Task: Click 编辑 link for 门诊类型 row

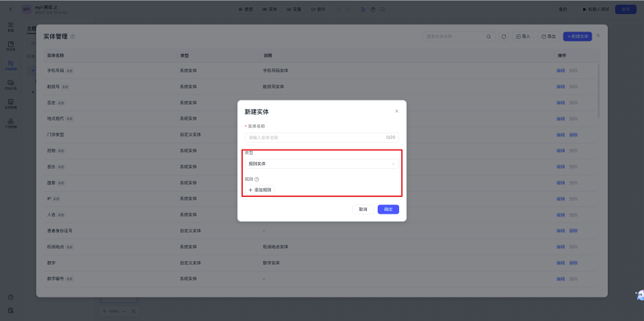Action: point(560,135)
